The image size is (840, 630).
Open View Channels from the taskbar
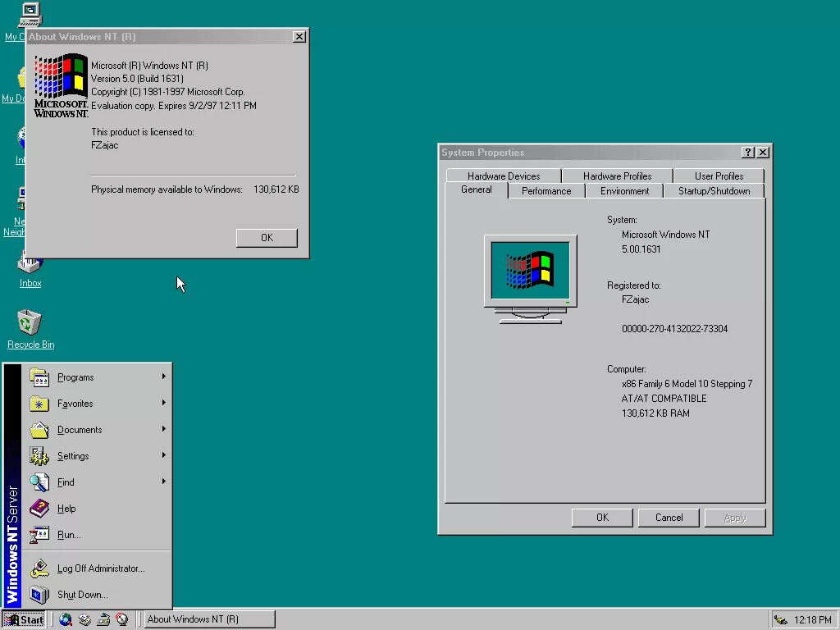123,620
